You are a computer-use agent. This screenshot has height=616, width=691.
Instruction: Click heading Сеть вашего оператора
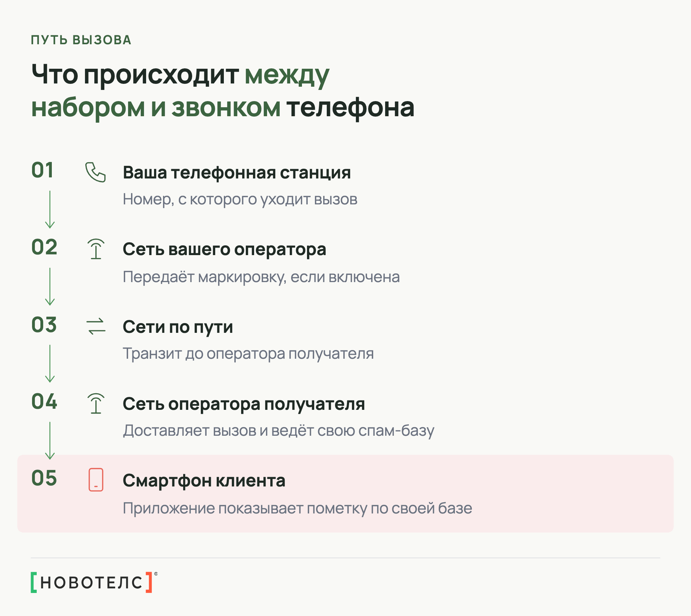click(225, 249)
